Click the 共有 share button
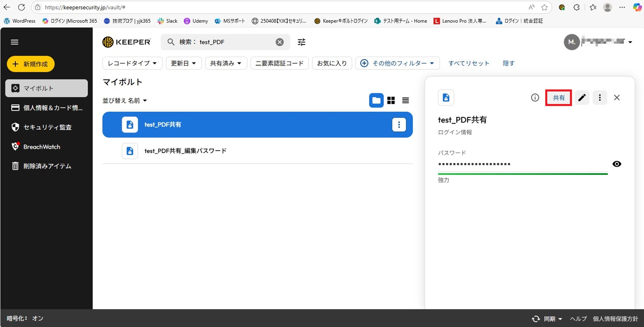The height and width of the screenshot is (327, 644). 558,98
